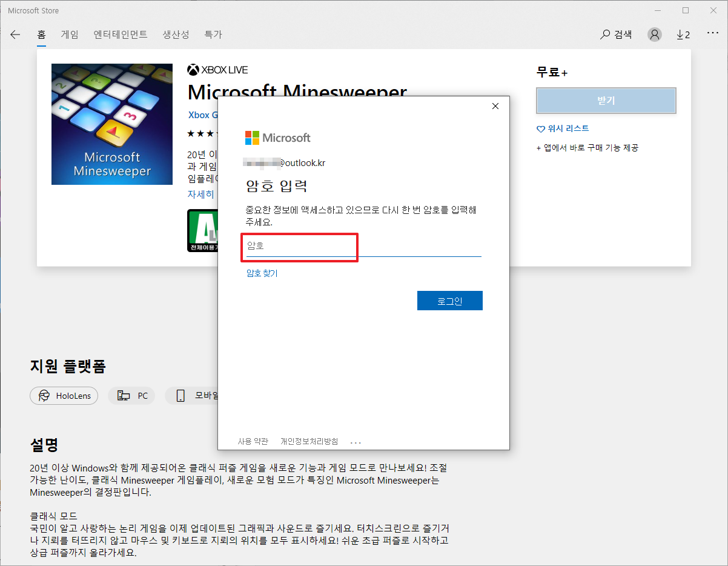Viewport: 728px width, 566px height.
Task: Click the dialog footer ellipsis
Action: point(356,442)
